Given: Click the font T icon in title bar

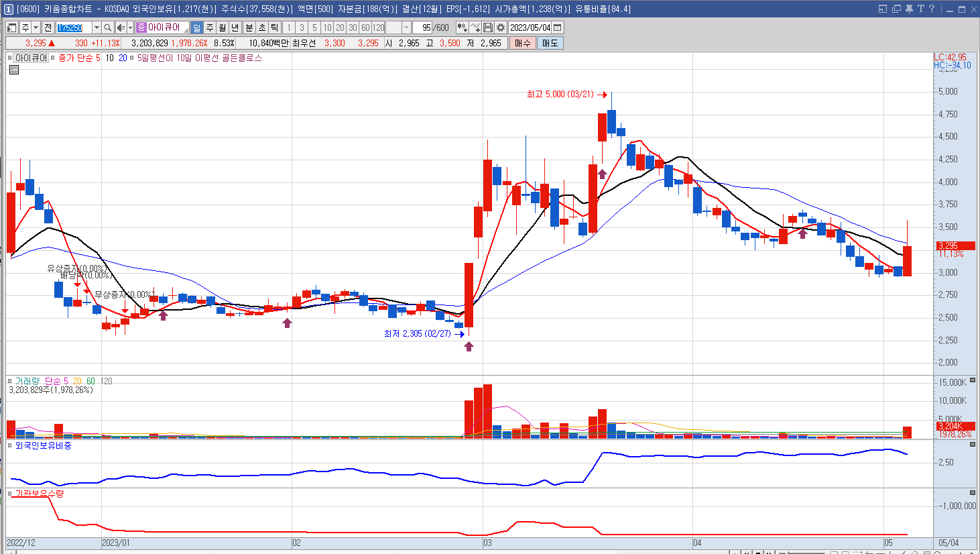Looking at the screenshot, I should point(920,9).
